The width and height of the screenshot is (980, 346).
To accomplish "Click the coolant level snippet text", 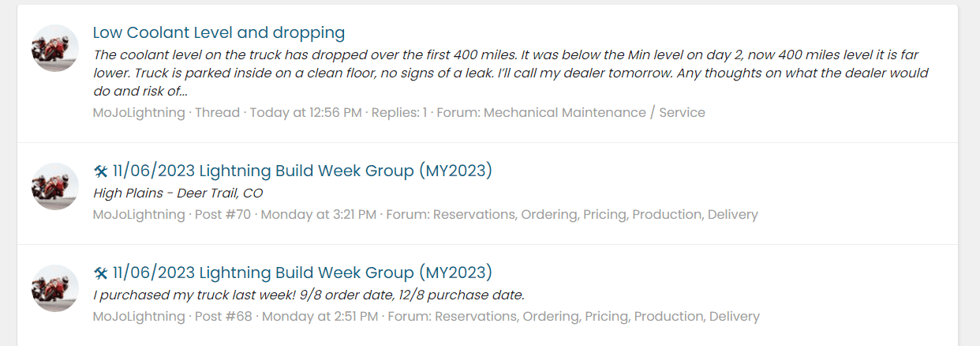I will click(505, 73).
